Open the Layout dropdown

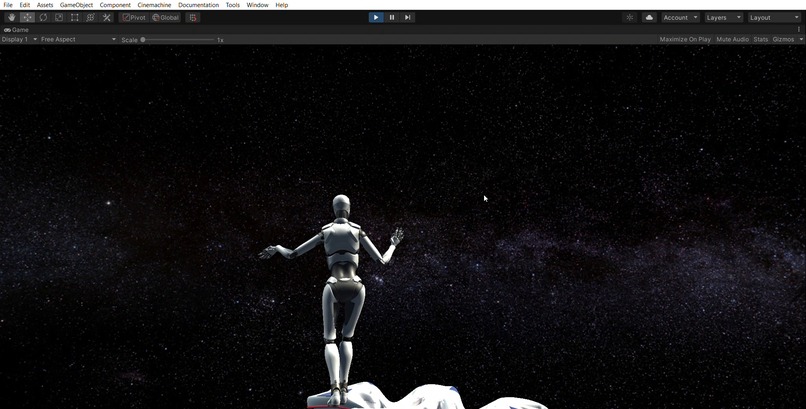774,17
